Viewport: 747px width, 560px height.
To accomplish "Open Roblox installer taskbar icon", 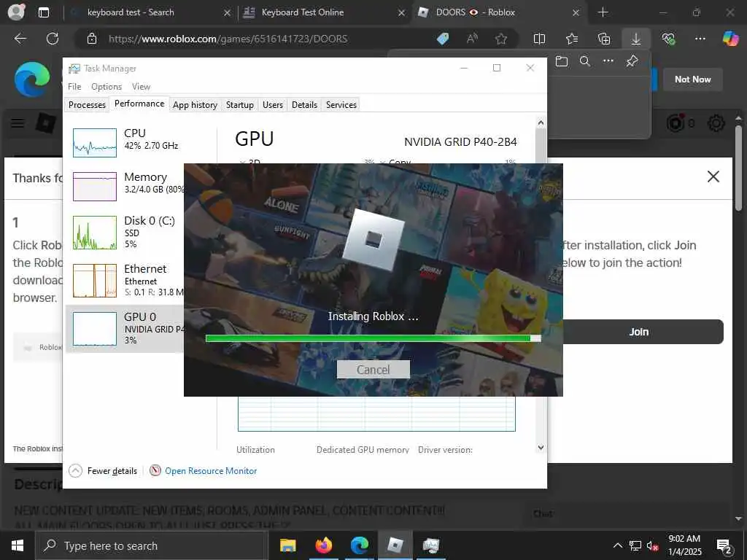I will click(x=395, y=545).
